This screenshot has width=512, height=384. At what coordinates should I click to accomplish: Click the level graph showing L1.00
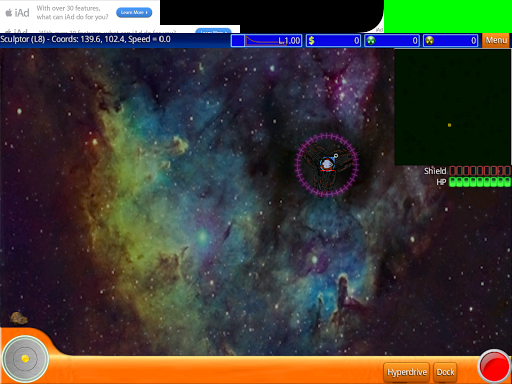(x=266, y=41)
